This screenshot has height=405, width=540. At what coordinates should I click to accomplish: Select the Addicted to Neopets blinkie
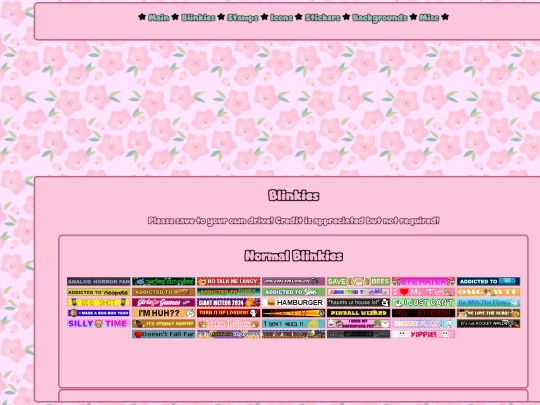click(x=98, y=292)
